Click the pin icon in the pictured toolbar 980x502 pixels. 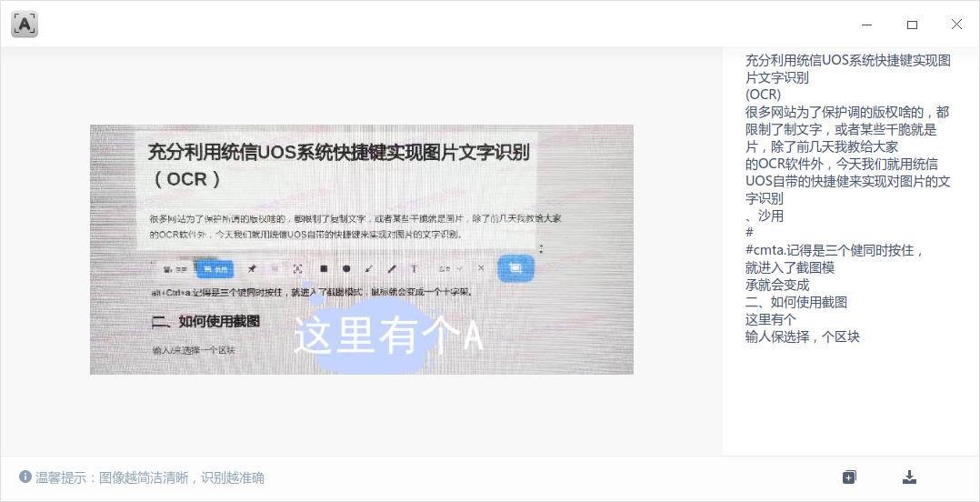pyautogui.click(x=252, y=269)
